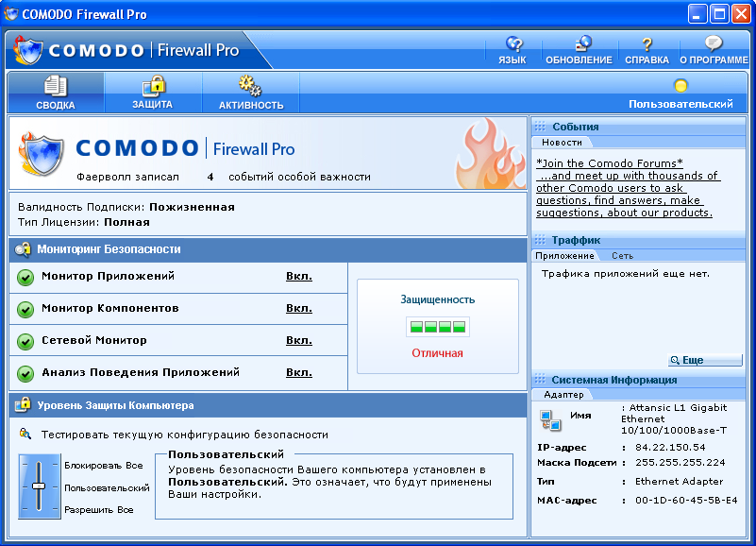Toggle Вкл. link for Монитор Компонентов
Image resolution: width=756 pixels, height=546 pixels.
[299, 308]
